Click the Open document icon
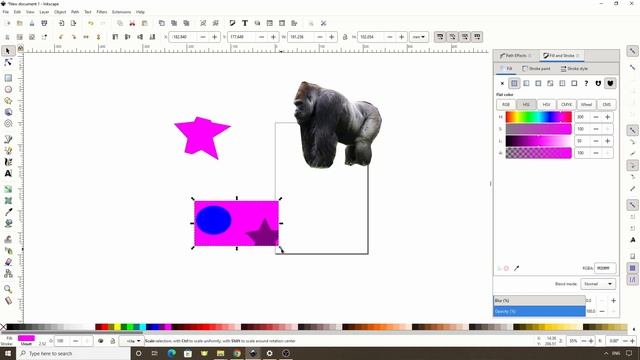Viewport: 640px width, 360px height. click(x=20, y=23)
